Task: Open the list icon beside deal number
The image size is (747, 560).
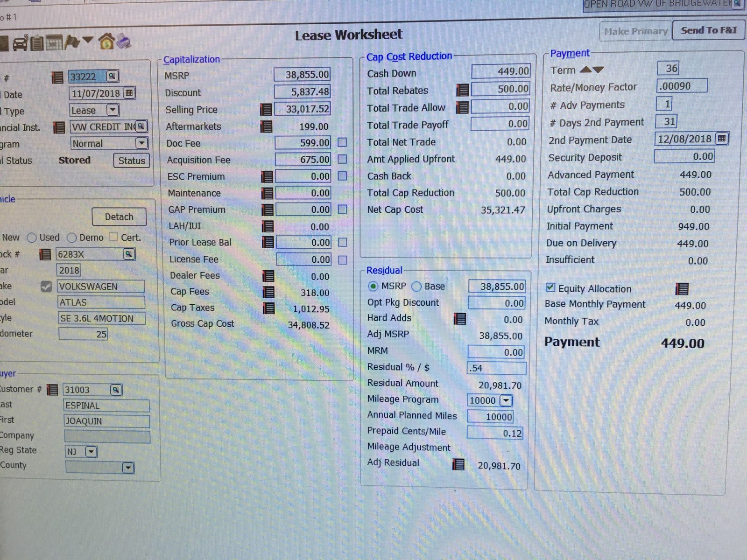Action: [57, 77]
